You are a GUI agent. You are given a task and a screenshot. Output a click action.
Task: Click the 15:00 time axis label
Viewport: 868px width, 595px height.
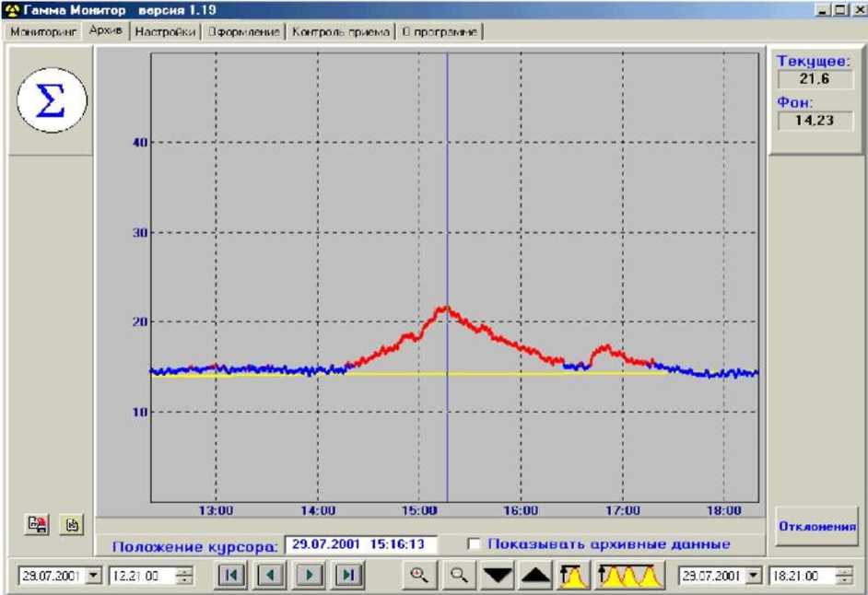point(419,510)
